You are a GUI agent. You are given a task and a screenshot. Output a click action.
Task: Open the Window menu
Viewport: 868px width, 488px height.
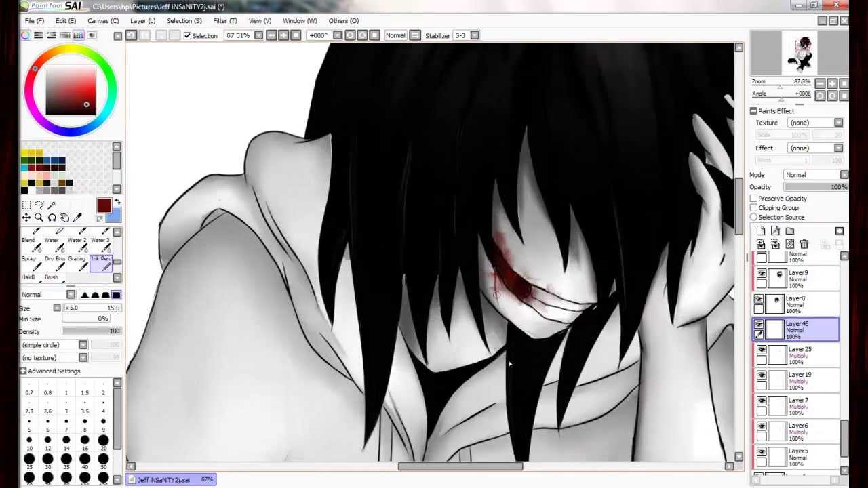(299, 21)
